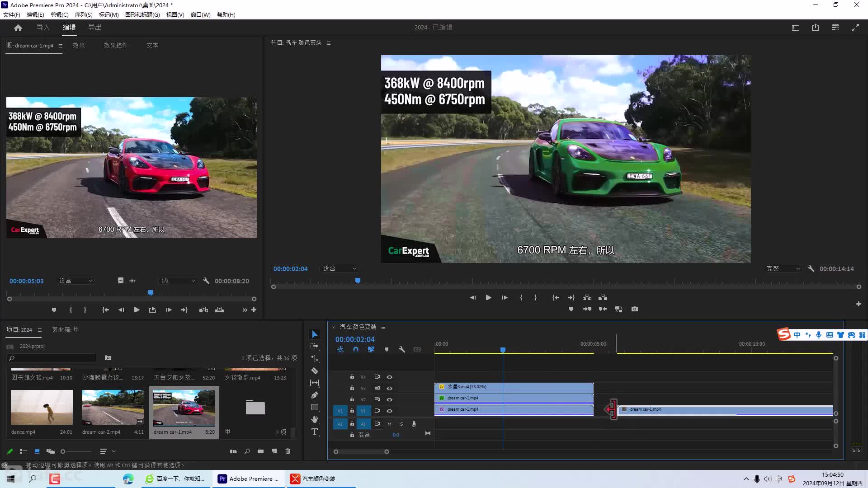Select the Ripple Edit tool
The width and height of the screenshot is (868, 488).
click(315, 358)
